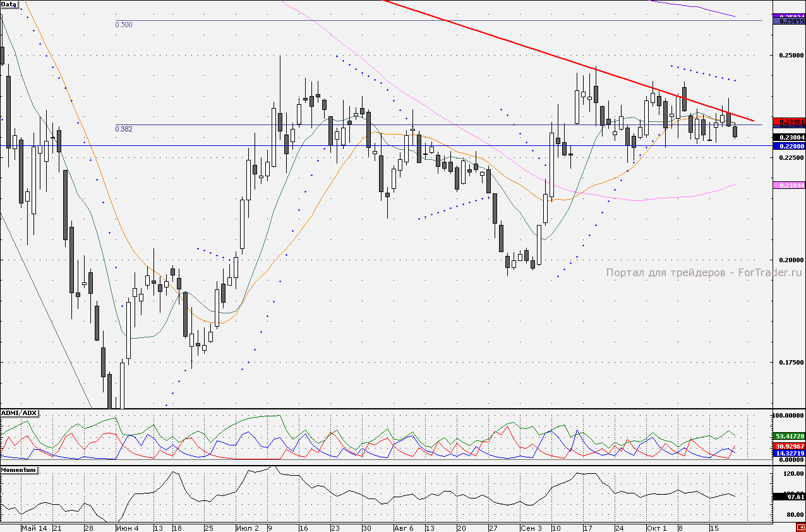806x532 pixels.
Task: Click the green 53.41728 ADX value
Action: [789, 436]
